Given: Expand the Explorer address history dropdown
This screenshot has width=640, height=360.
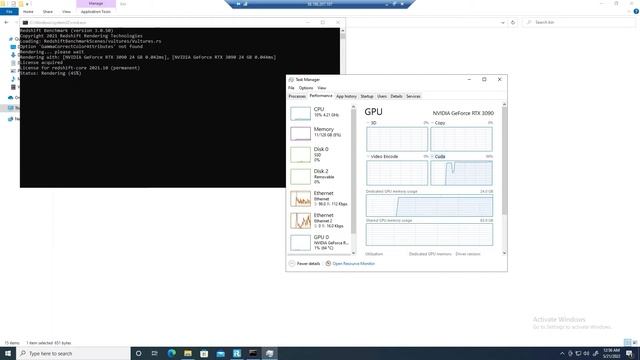Looking at the screenshot, I should point(502,22).
